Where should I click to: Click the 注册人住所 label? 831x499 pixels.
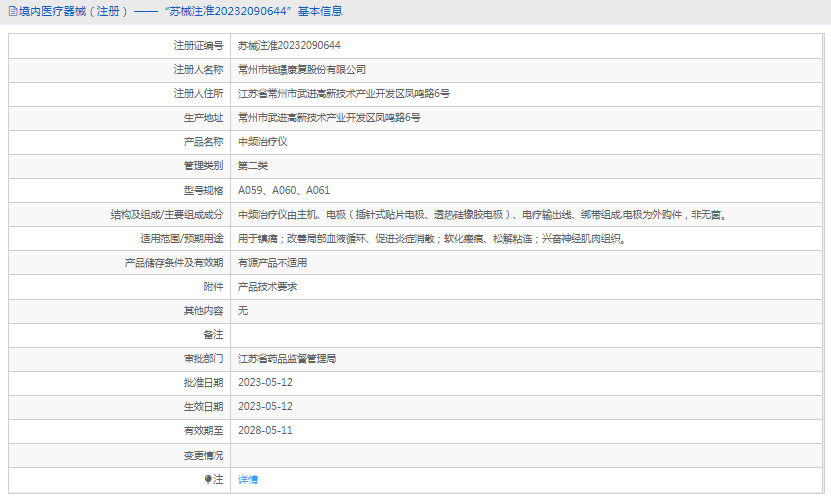click(x=198, y=94)
